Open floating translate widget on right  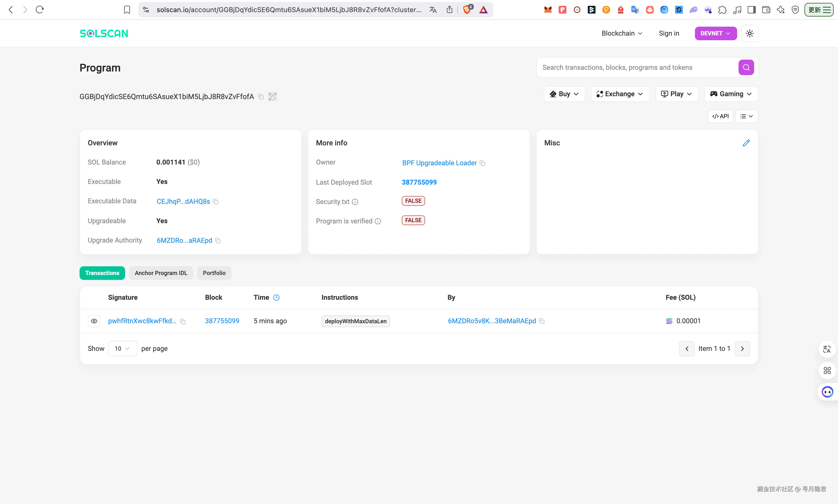pyautogui.click(x=827, y=349)
